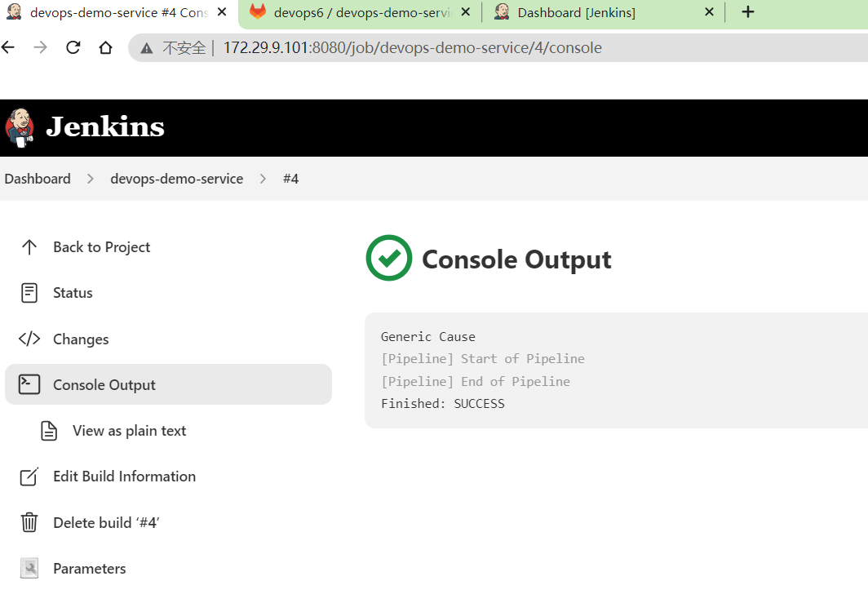The height and width of the screenshot is (594, 868).
Task: Click the Back to Project arrow icon
Action: (x=29, y=247)
